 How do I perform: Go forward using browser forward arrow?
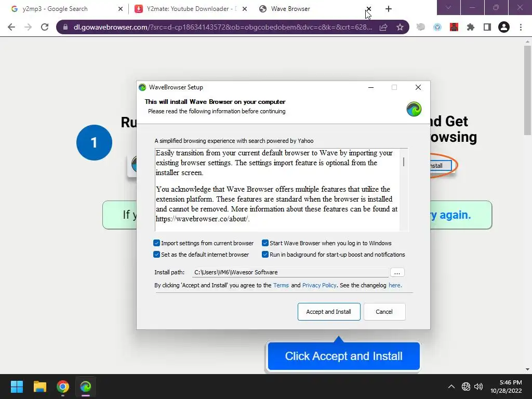28,27
